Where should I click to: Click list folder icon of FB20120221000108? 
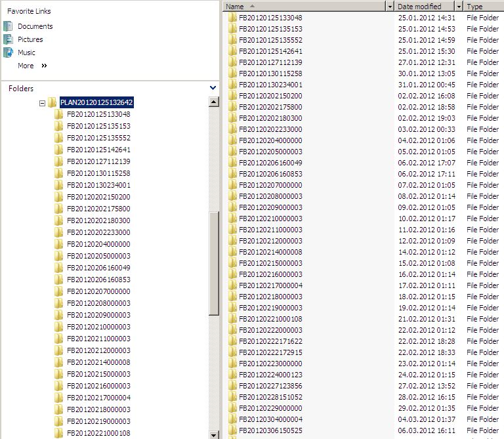(x=232, y=319)
